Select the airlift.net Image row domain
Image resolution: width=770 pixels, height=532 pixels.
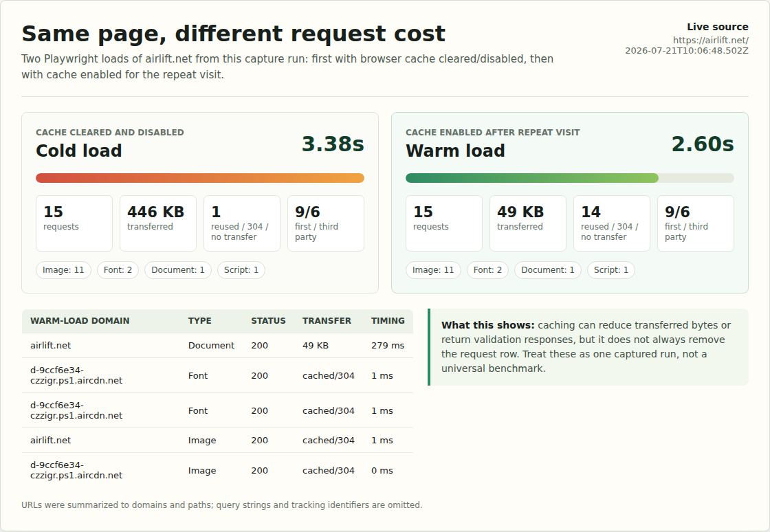coord(51,440)
